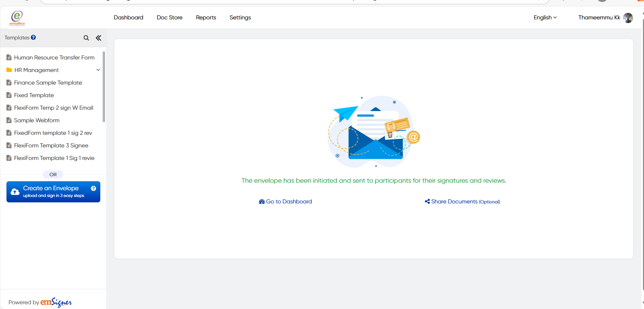Screen dimensions: 644x309
Task: Click the HR Management folder icon
Action: 9,70
